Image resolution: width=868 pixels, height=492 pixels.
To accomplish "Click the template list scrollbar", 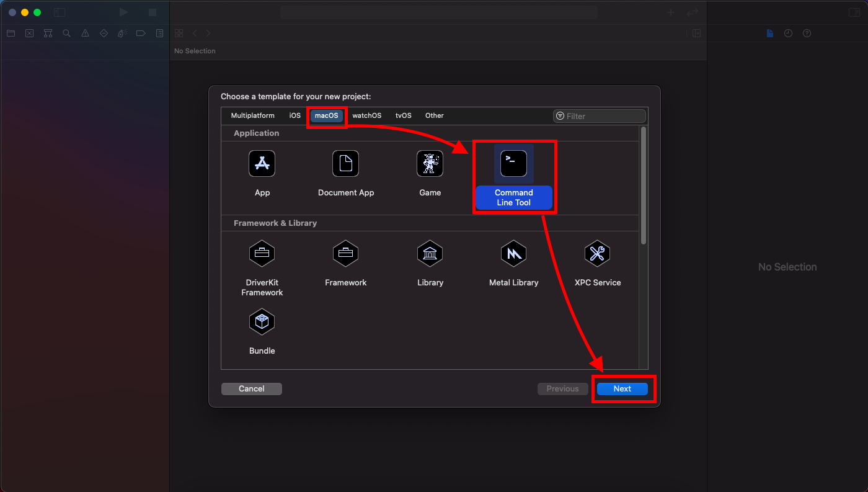I will (x=644, y=186).
